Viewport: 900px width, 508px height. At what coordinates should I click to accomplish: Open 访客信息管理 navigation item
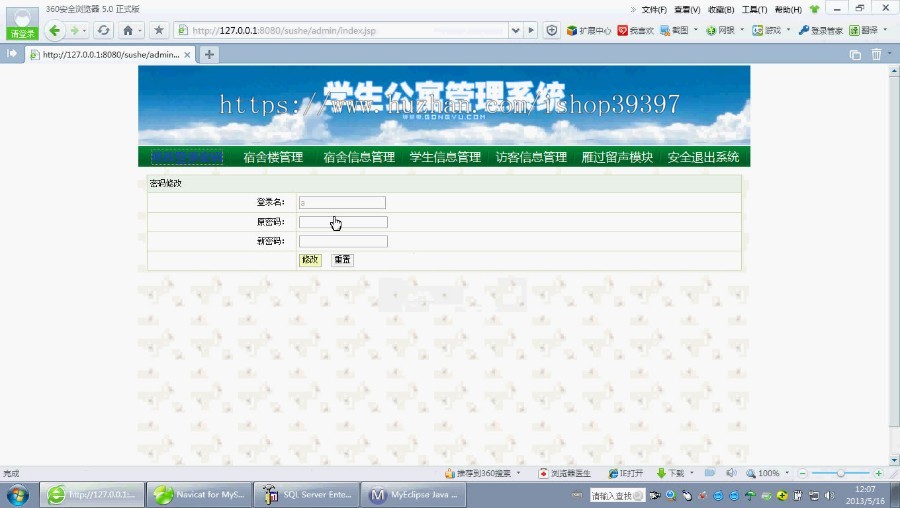click(x=531, y=157)
